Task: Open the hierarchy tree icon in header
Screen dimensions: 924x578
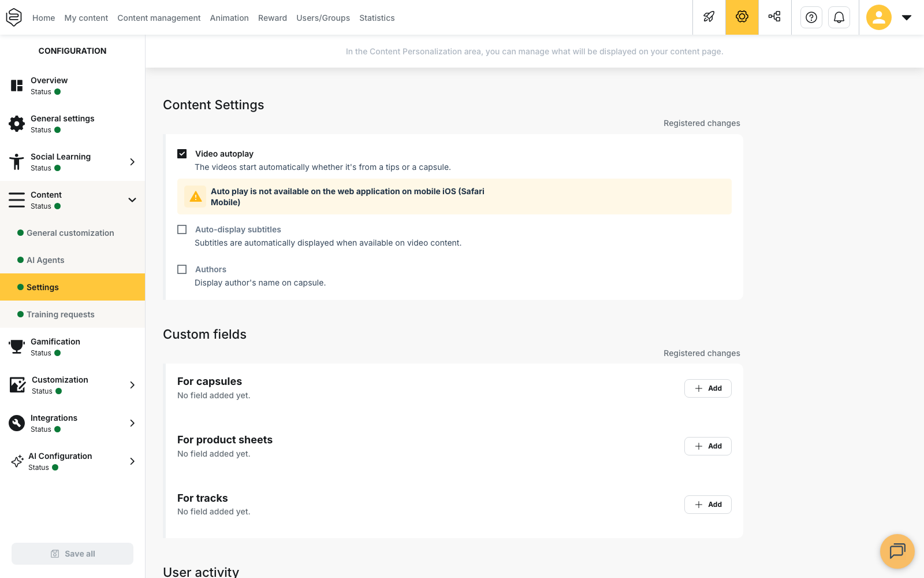Action: point(774,17)
